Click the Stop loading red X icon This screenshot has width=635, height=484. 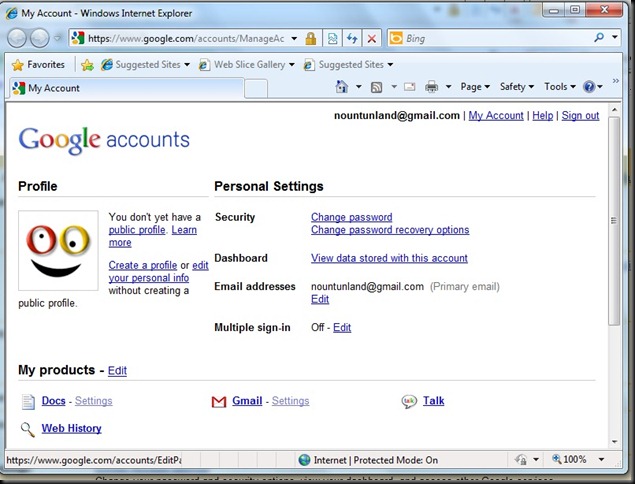point(372,38)
